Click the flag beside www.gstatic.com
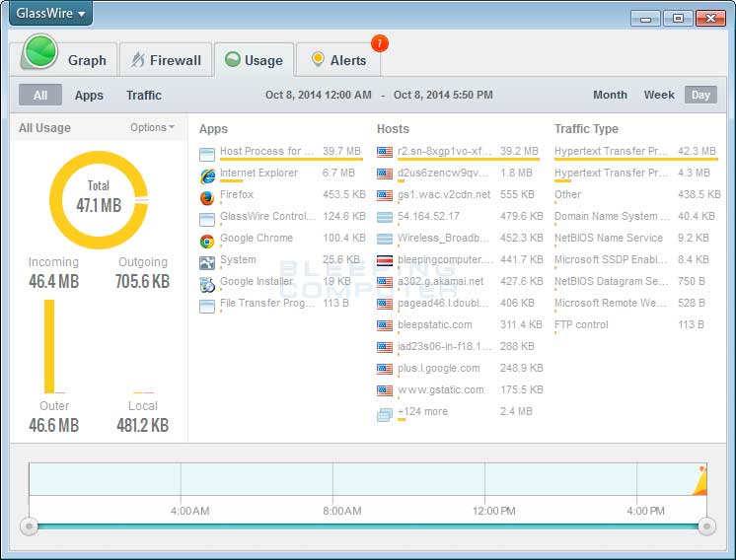Image resolution: width=736 pixels, height=560 pixels. point(385,390)
